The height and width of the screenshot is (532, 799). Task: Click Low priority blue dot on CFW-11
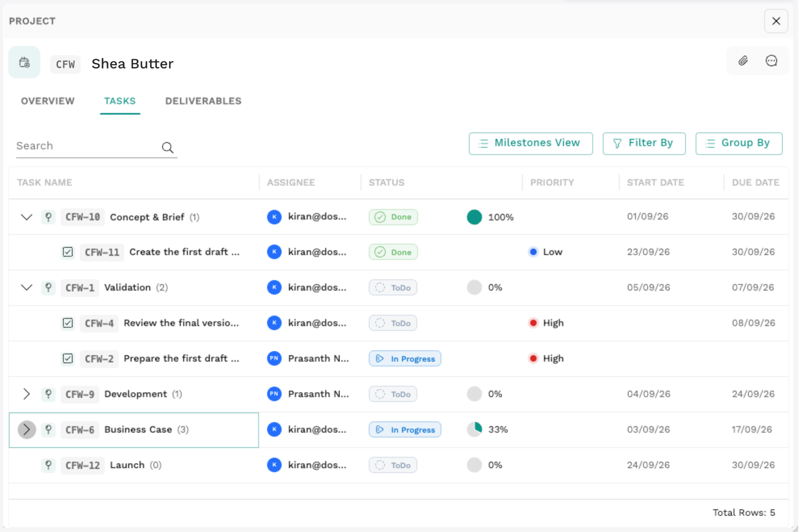click(533, 252)
